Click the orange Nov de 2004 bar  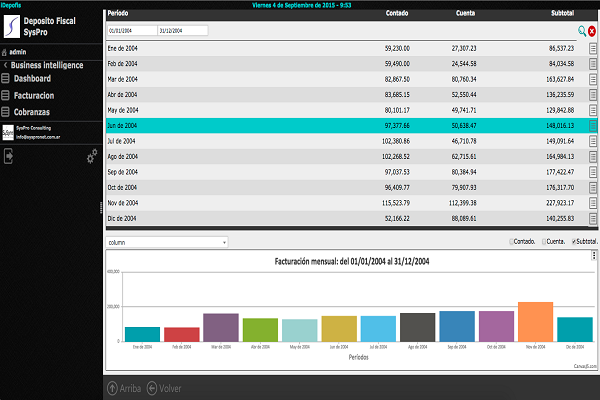[535, 322]
